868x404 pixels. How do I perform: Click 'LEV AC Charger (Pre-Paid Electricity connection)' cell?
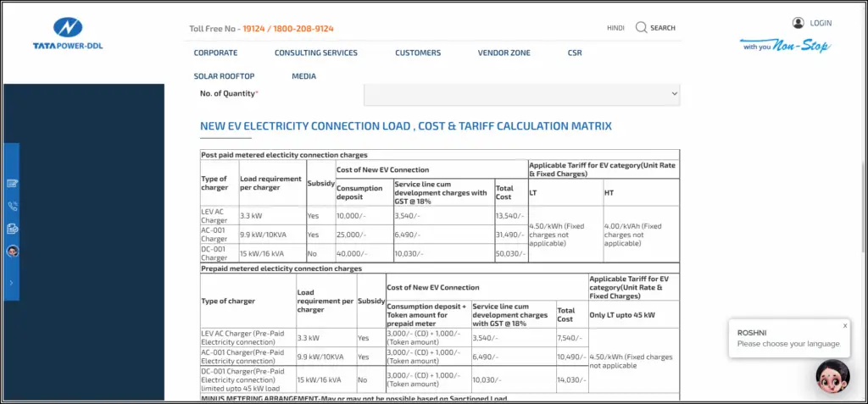tap(248, 338)
